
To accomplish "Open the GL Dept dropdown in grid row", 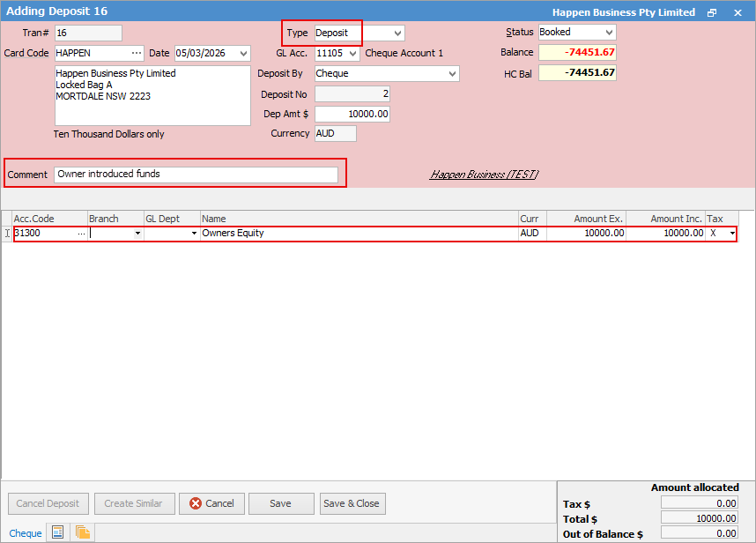I will point(195,234).
